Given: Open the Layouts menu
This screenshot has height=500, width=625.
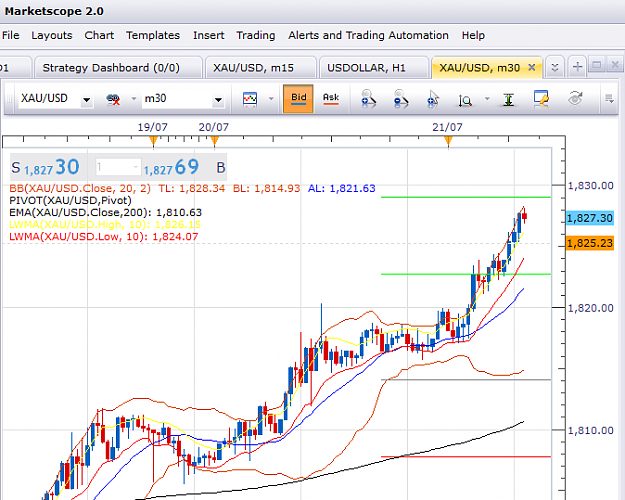Looking at the screenshot, I should 52,35.
